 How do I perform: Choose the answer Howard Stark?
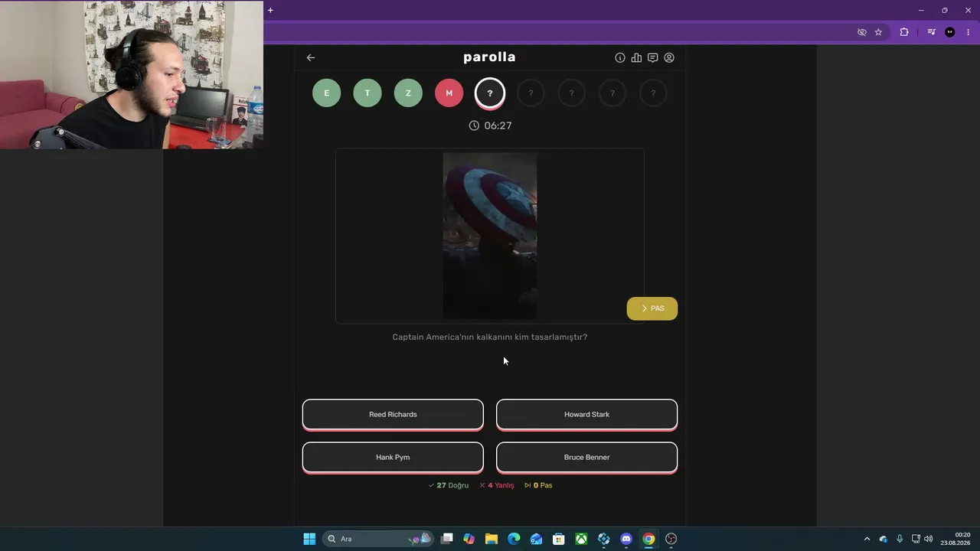[587, 414]
